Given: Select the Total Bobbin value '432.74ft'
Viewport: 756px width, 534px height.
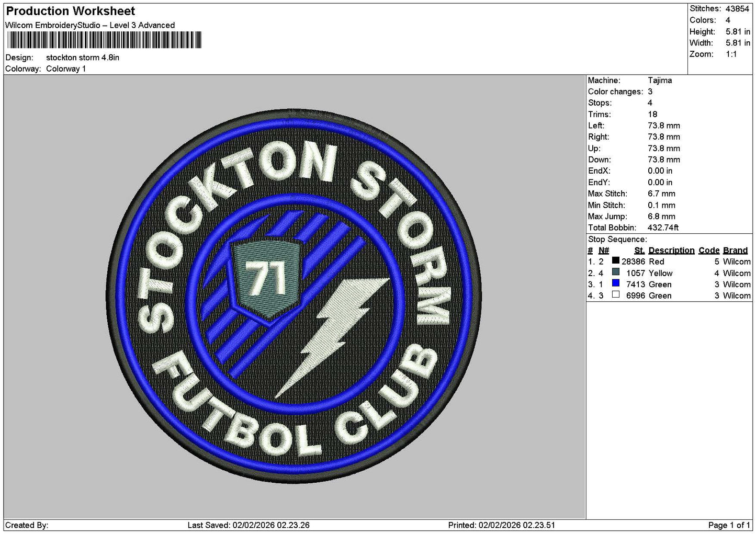Looking at the screenshot, I should coord(663,228).
